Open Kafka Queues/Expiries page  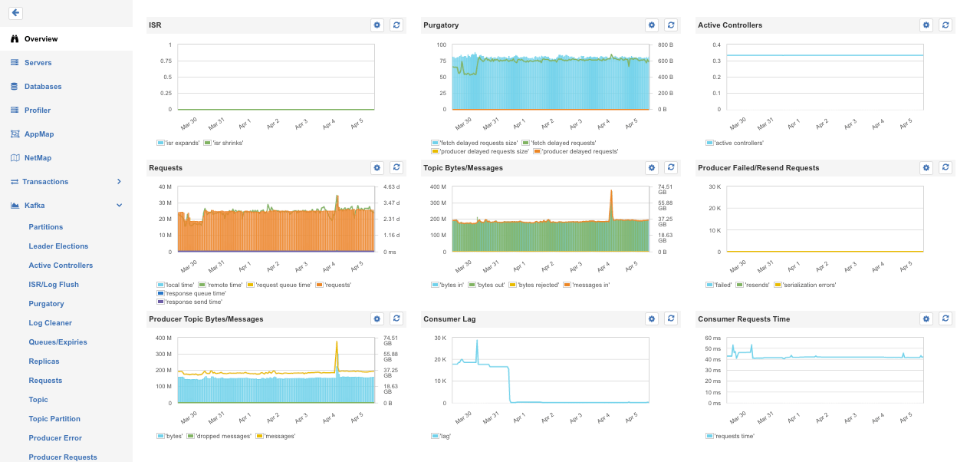pos(58,342)
